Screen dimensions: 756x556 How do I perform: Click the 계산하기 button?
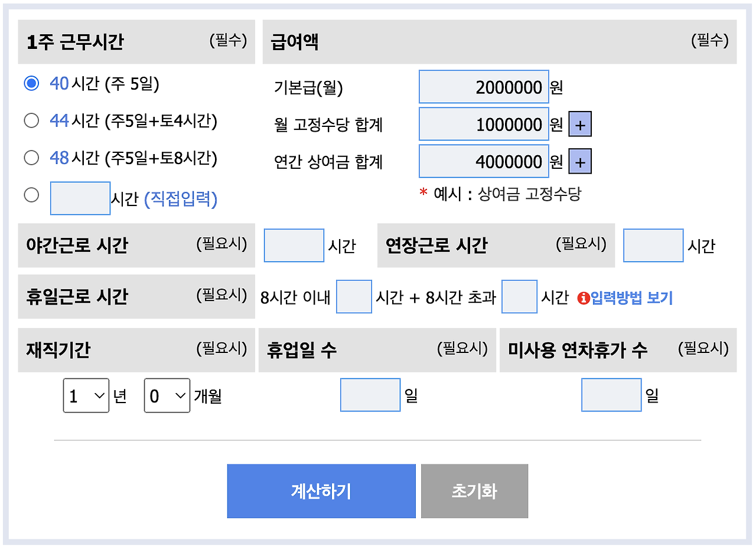[x=321, y=490]
